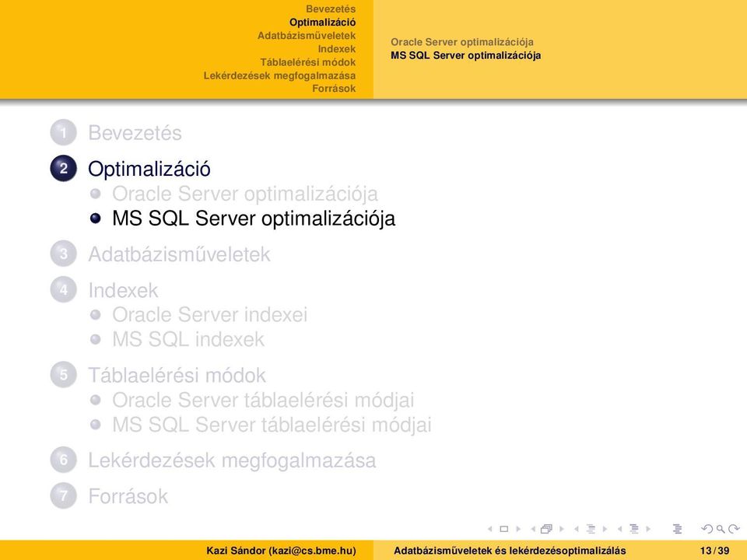Click the numbered circle 7 beside Források
Viewport: 747px width, 560px height.
63,495
